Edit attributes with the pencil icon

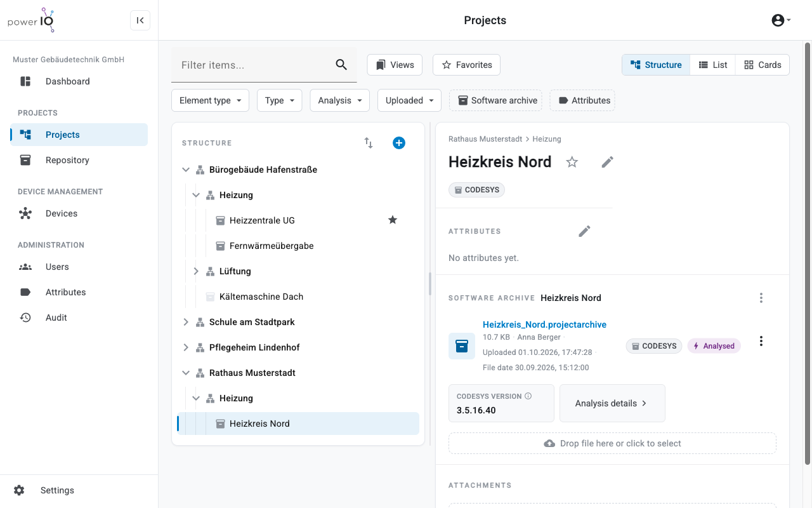point(585,231)
